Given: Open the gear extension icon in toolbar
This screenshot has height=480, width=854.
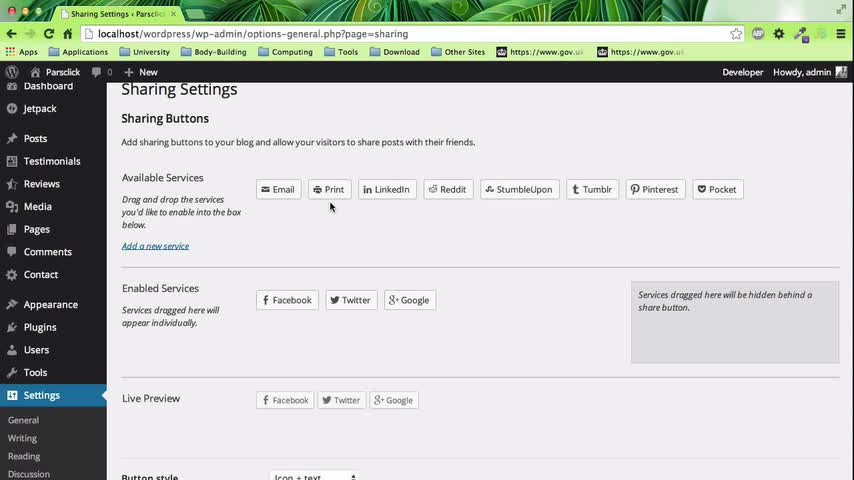Looking at the screenshot, I should coord(779,34).
